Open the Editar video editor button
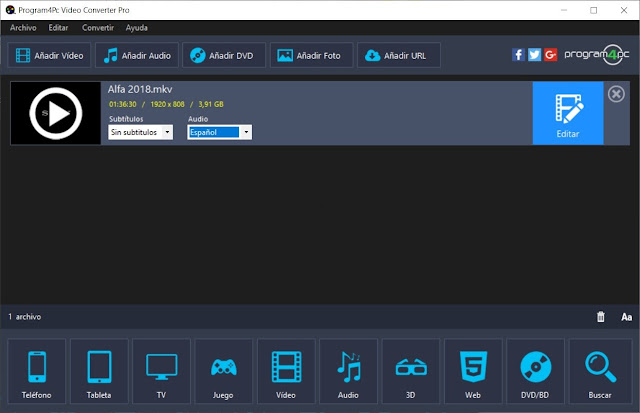Image resolution: width=640 pixels, height=413 pixels. click(568, 113)
